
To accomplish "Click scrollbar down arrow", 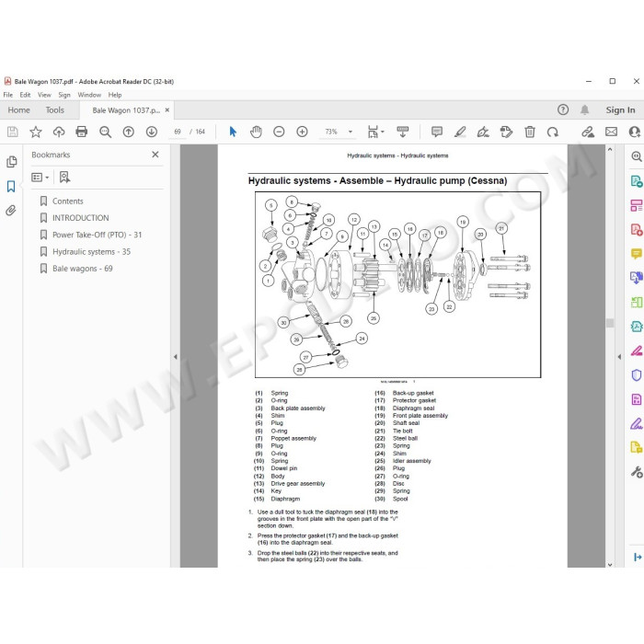I will [x=610, y=564].
